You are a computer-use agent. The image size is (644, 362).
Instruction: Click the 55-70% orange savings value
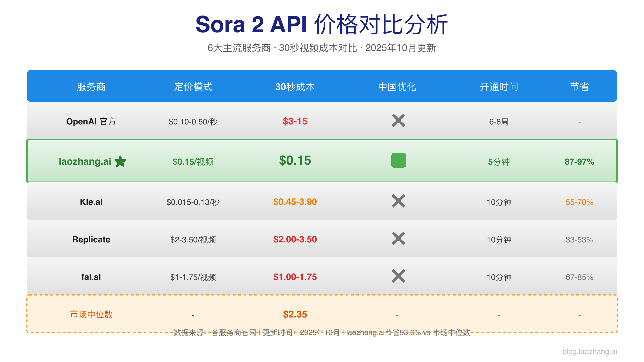[579, 202]
